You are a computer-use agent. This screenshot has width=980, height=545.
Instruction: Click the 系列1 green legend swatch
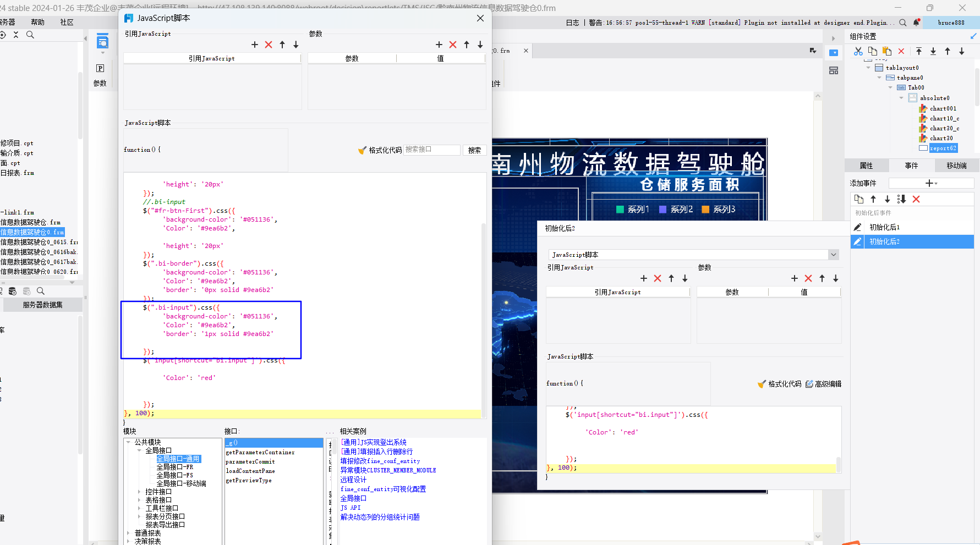coord(620,209)
